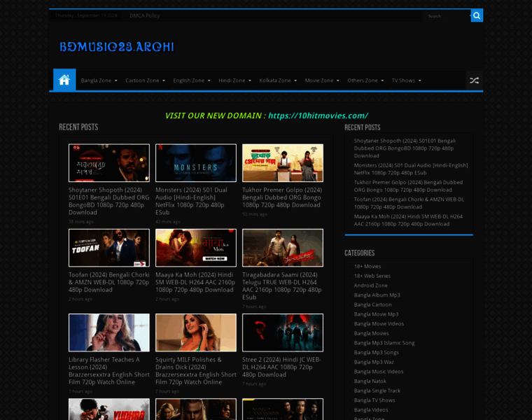
Task: Open the Tukhor Premer Golpo thumbnail
Action: (x=283, y=163)
